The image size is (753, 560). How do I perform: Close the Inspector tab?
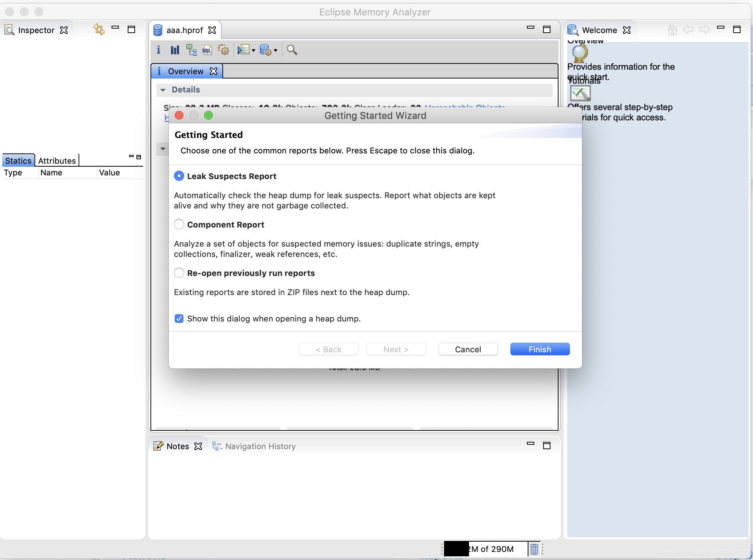point(64,30)
